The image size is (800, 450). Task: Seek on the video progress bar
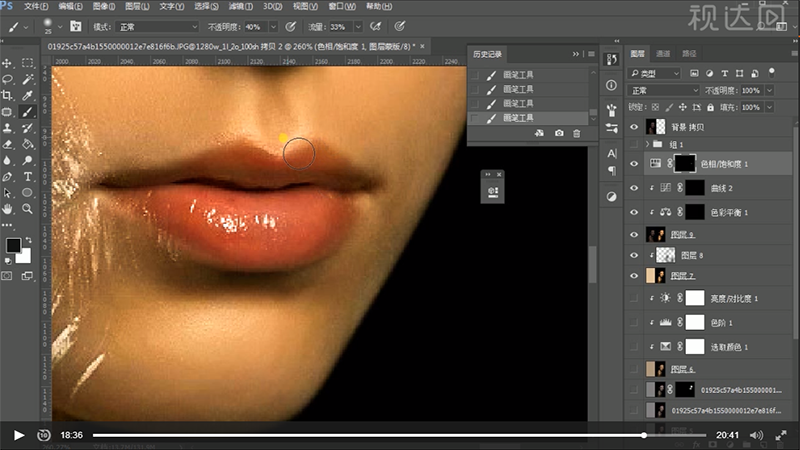pos(399,435)
